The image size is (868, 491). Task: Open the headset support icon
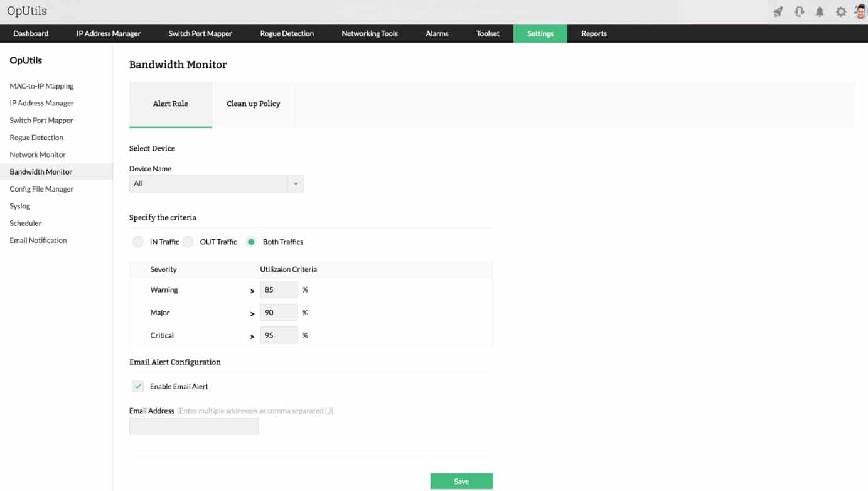[799, 11]
